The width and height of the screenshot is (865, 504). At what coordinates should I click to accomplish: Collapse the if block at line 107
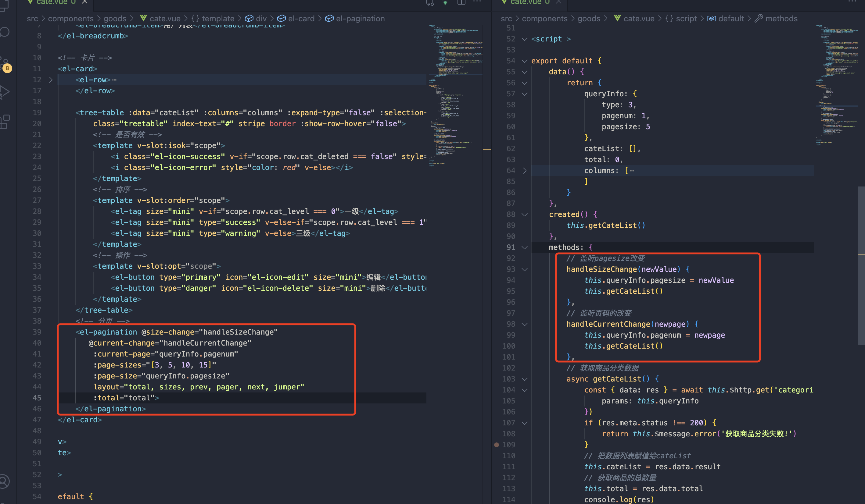pyautogui.click(x=525, y=423)
